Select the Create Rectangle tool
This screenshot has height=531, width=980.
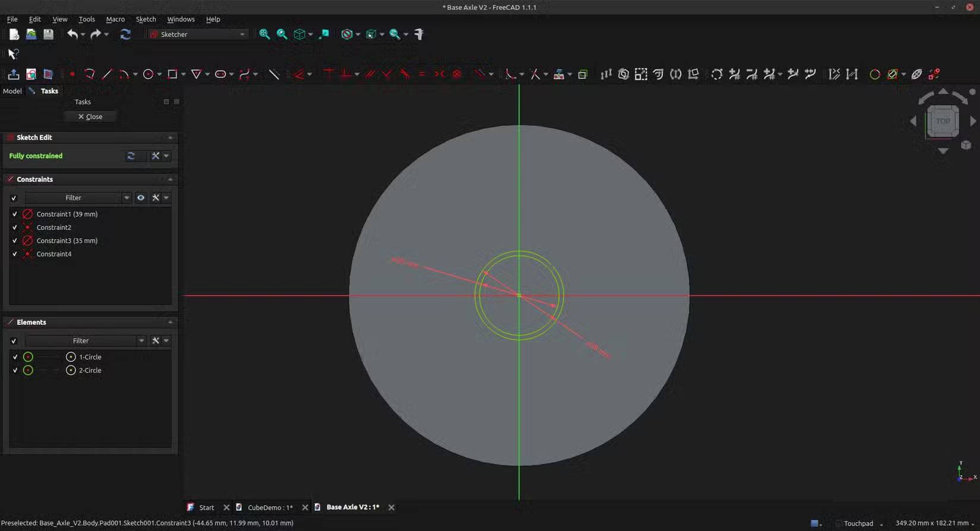click(172, 74)
